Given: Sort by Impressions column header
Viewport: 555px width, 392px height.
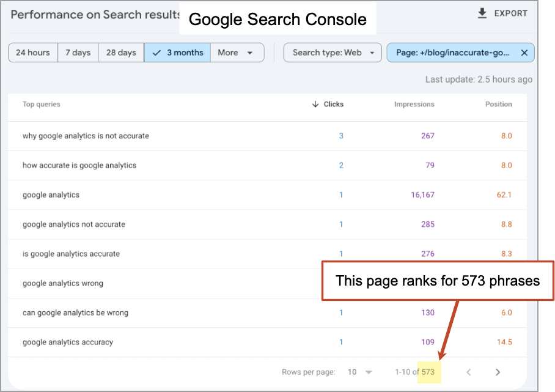Looking at the screenshot, I should click(414, 104).
